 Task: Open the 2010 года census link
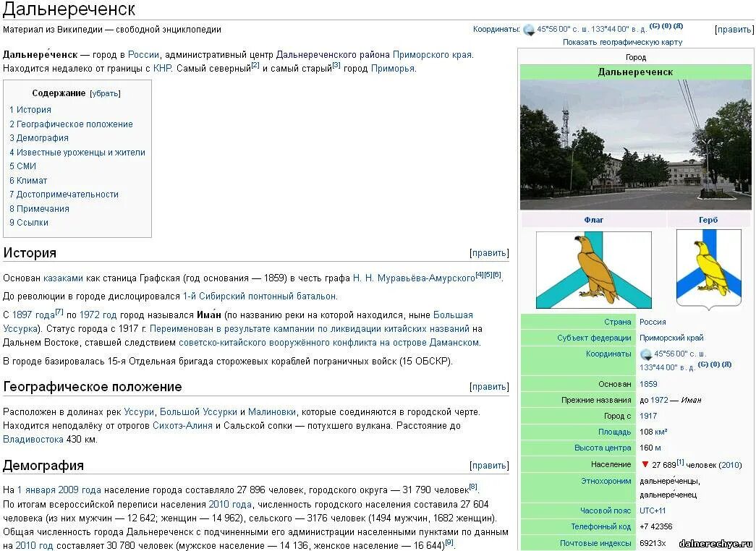click(x=230, y=505)
